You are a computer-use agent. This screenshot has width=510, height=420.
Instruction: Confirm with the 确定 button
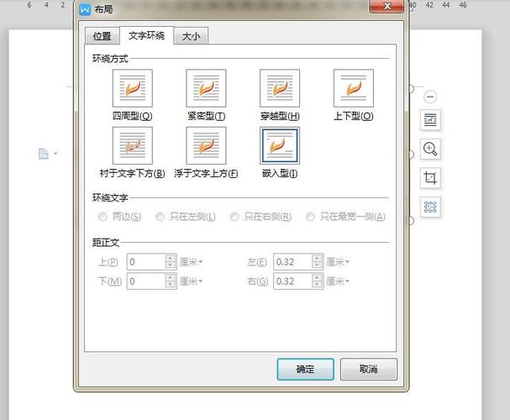(x=306, y=370)
